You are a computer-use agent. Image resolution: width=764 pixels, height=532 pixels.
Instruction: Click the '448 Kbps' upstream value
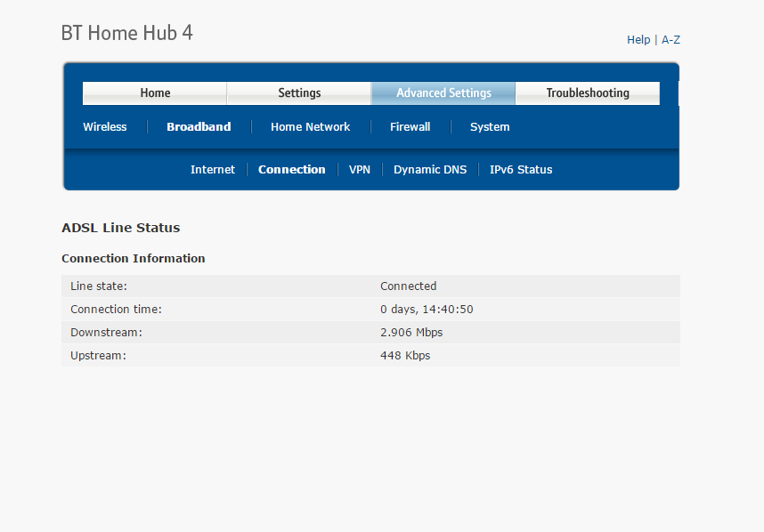point(405,356)
